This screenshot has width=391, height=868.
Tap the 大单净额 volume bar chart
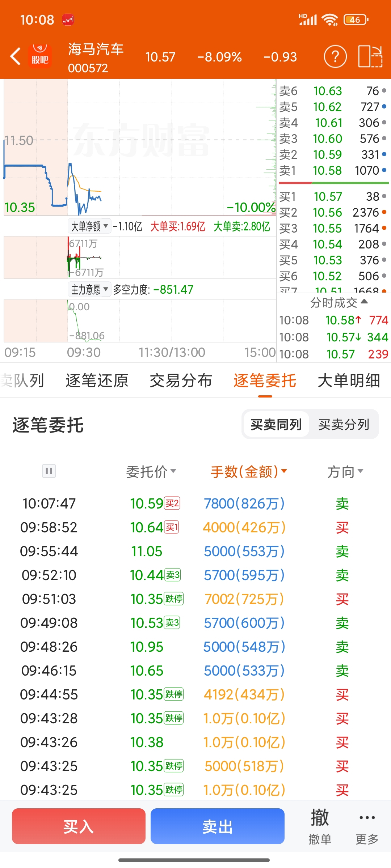pos(140,258)
